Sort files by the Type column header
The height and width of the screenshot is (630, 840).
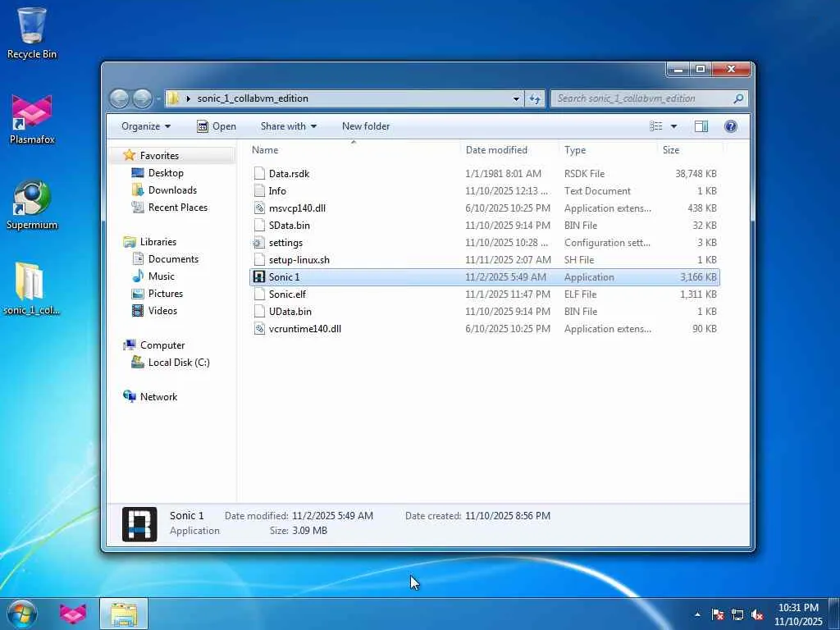[608, 150]
